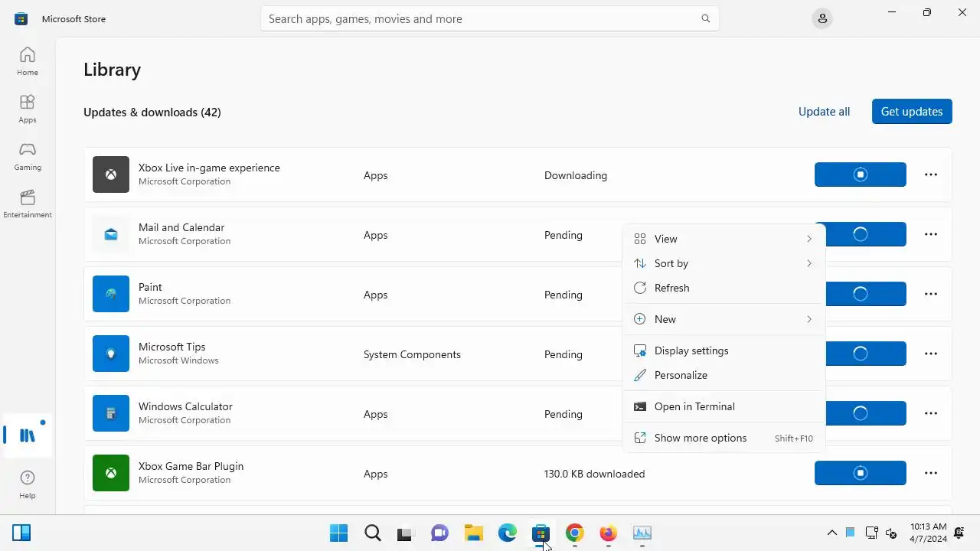Choose Refresh from the context menu

(724, 288)
